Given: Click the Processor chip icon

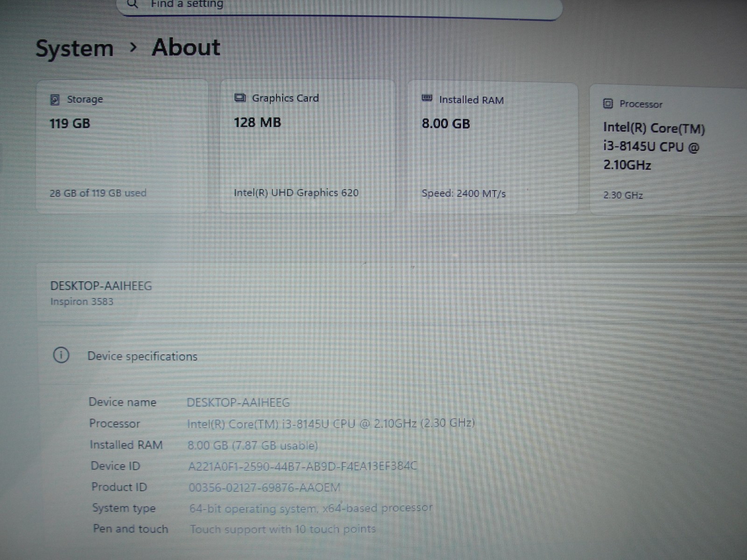Looking at the screenshot, I should pos(608,104).
